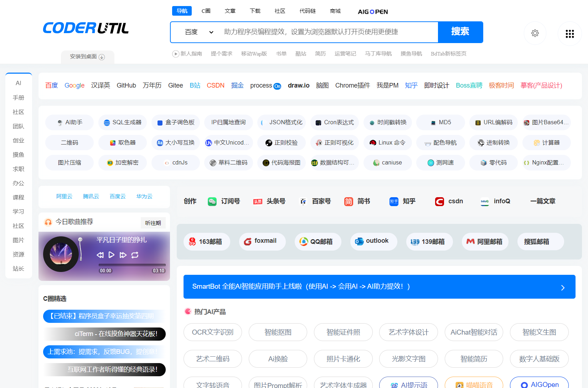Open 加密解密 tool

coord(123,163)
